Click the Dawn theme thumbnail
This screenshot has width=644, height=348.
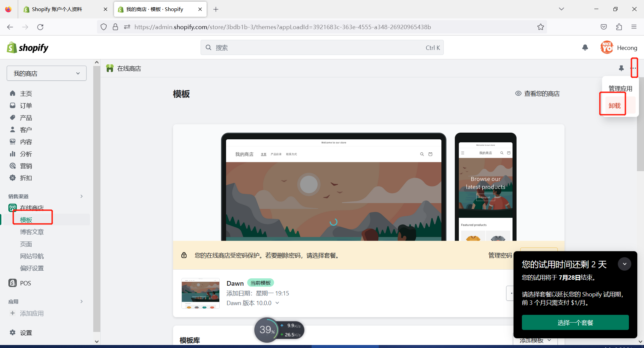point(201,293)
